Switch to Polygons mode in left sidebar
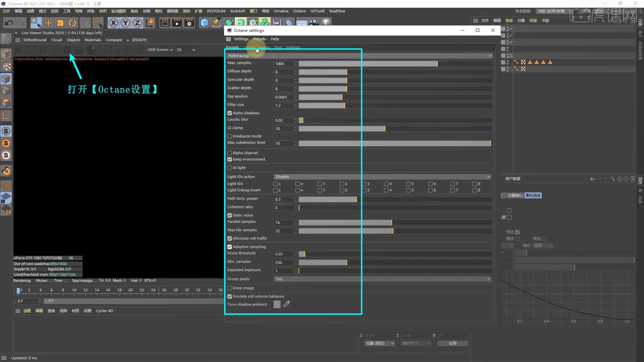 tap(6, 103)
